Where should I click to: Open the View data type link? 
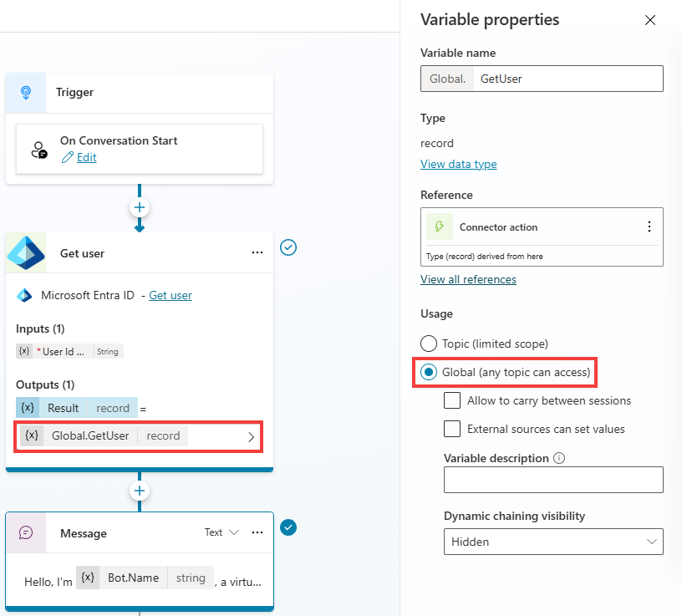tap(458, 164)
